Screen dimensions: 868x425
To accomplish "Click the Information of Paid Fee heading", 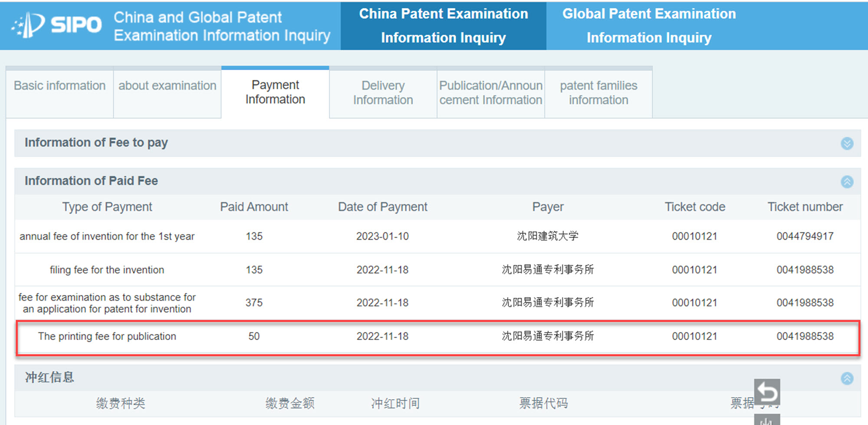I will click(x=91, y=181).
